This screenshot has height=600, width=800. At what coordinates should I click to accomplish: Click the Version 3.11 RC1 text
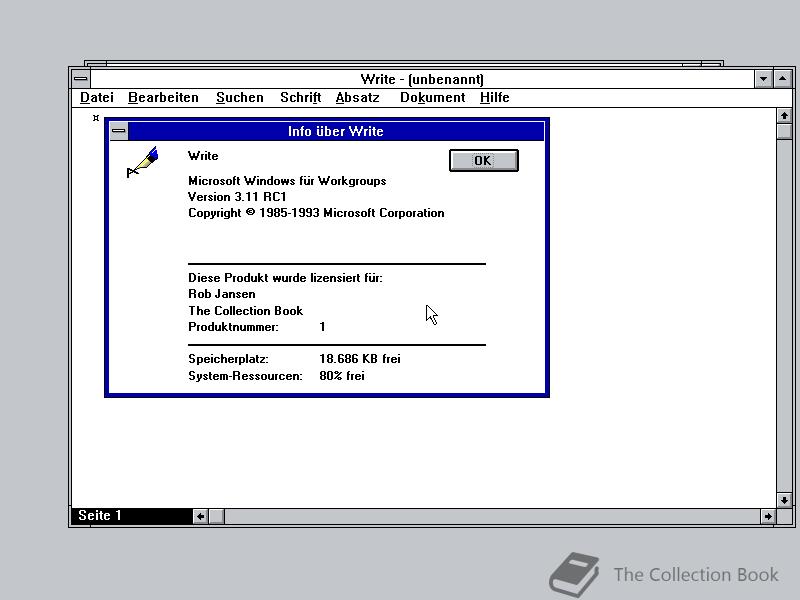tap(237, 197)
